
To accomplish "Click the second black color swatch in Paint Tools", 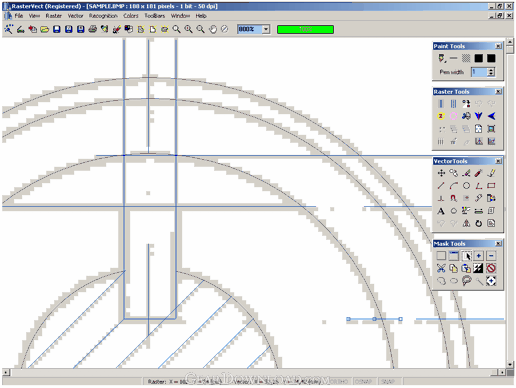I will coord(491,58).
